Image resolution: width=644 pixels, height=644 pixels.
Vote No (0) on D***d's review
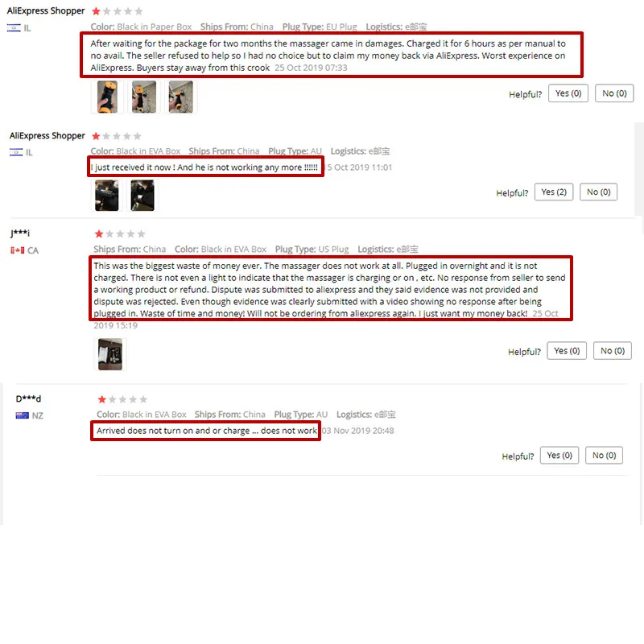[x=605, y=455]
